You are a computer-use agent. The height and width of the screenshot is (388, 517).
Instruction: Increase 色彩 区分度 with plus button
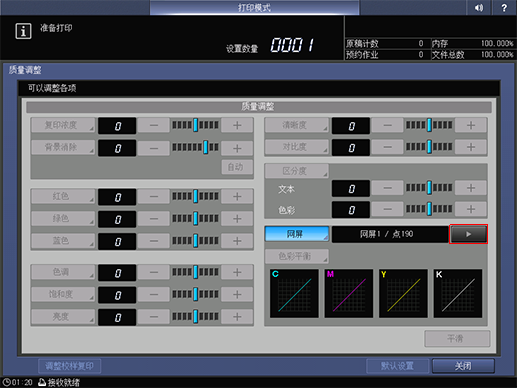(x=471, y=209)
